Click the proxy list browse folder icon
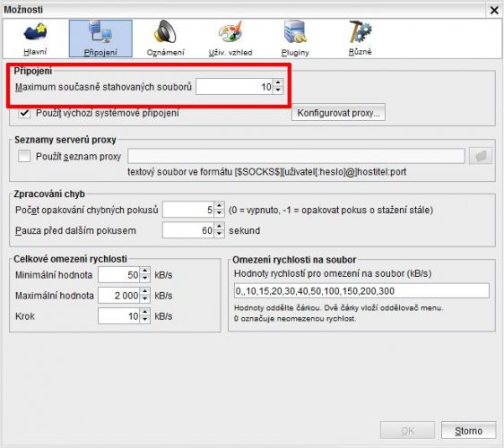 coord(481,156)
